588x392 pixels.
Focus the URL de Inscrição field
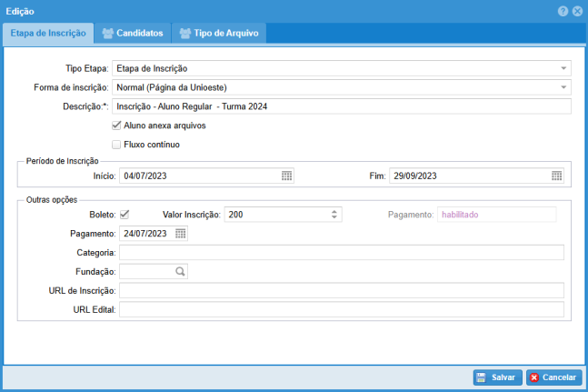[341, 290]
